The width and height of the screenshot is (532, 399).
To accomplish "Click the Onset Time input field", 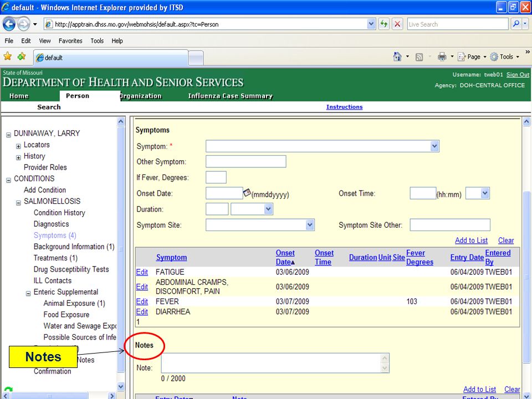I will point(423,193).
